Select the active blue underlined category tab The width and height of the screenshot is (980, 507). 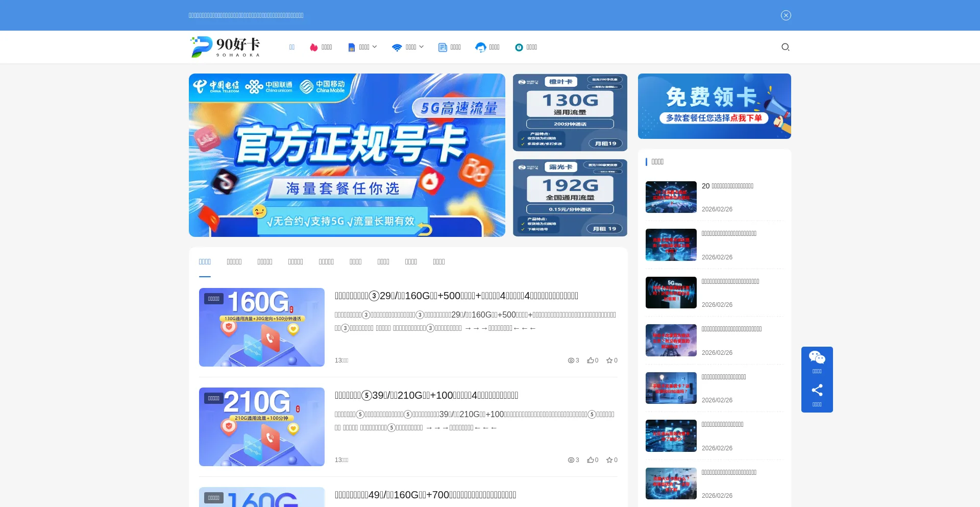click(x=205, y=262)
